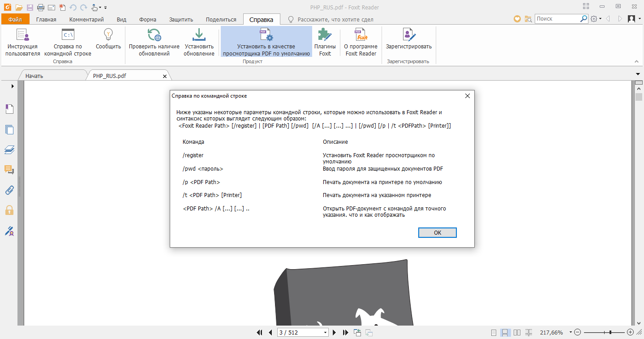Toggle full screen mode icon in title bar

coord(586,6)
